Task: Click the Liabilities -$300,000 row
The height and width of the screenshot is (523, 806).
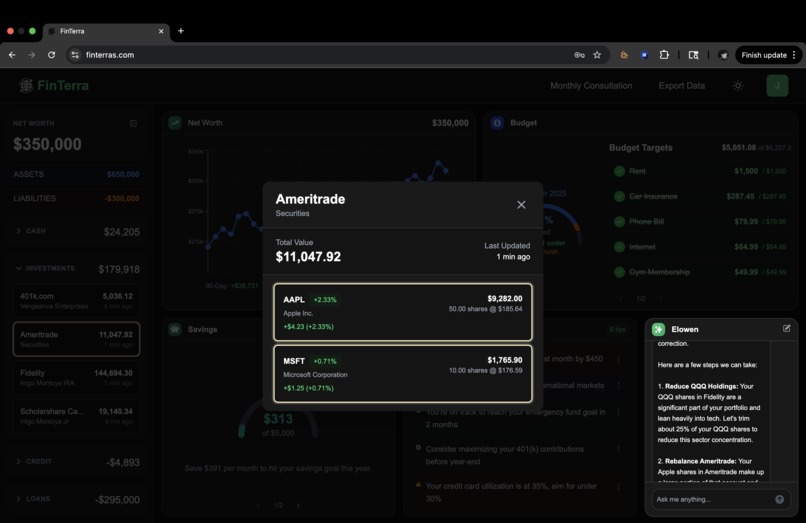Action: point(76,199)
